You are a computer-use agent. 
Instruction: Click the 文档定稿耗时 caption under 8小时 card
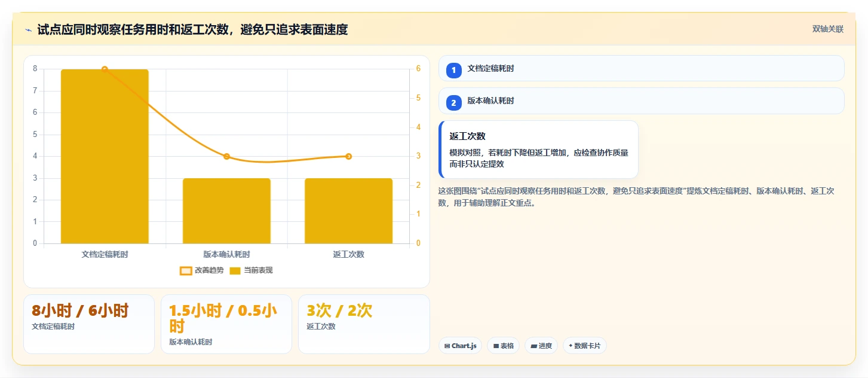coord(53,327)
